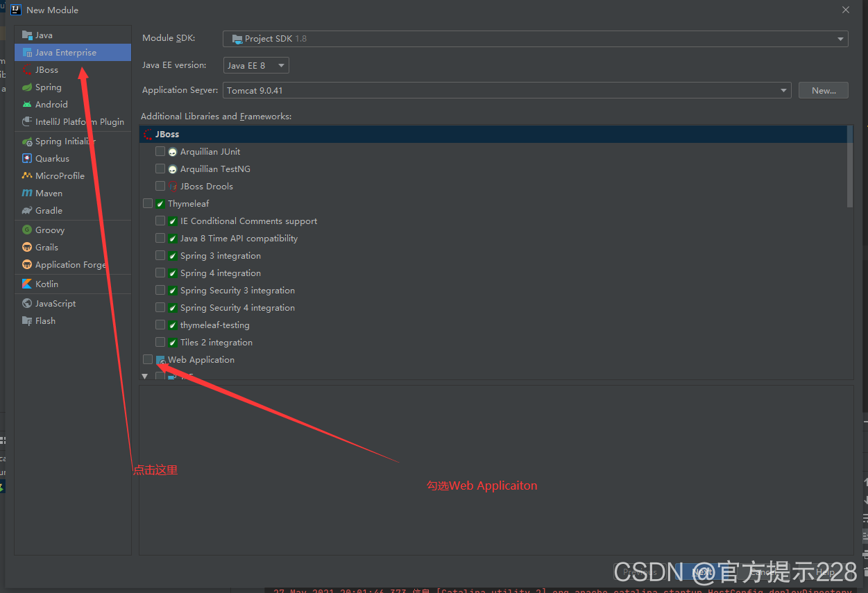Select the JBoss group header row
Viewport: 868px width, 593px height.
[x=494, y=135]
